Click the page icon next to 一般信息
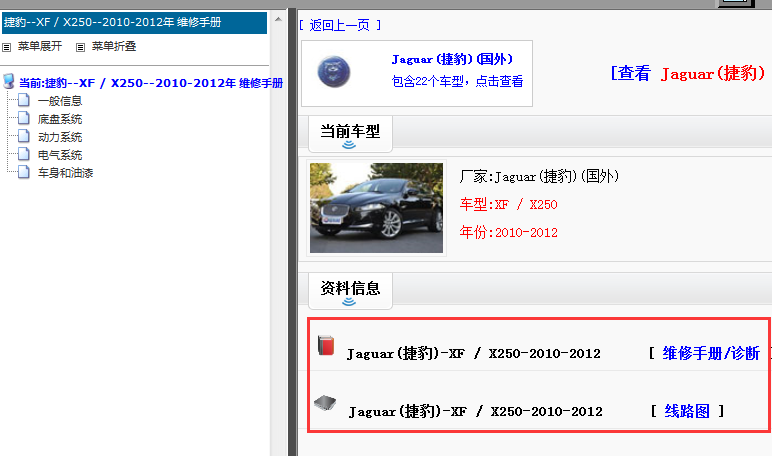Viewport: 772px width, 456px height. [24, 100]
